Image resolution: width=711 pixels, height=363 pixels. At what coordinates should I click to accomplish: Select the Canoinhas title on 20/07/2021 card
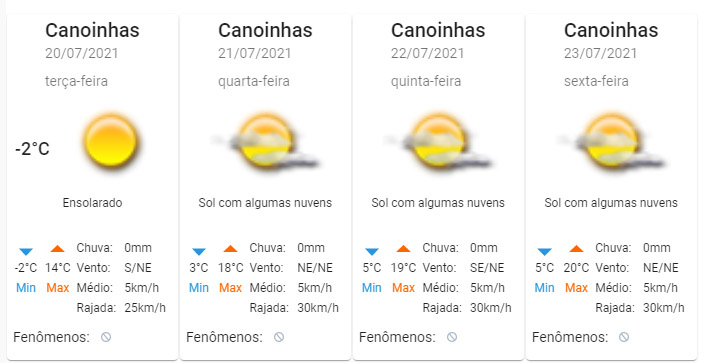tap(92, 30)
